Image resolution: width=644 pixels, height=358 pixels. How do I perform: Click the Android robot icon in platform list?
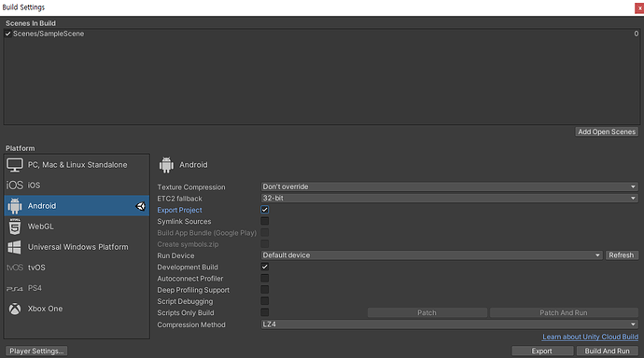pyautogui.click(x=15, y=206)
